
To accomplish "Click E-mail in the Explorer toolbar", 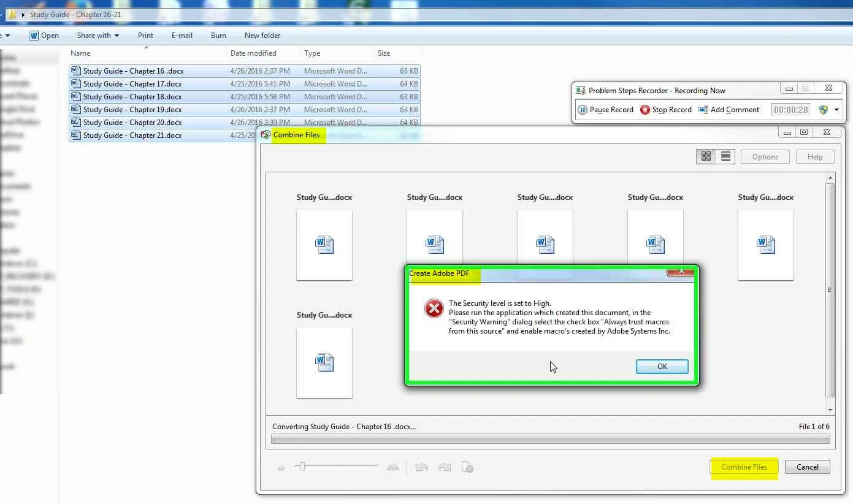I will pyautogui.click(x=182, y=36).
